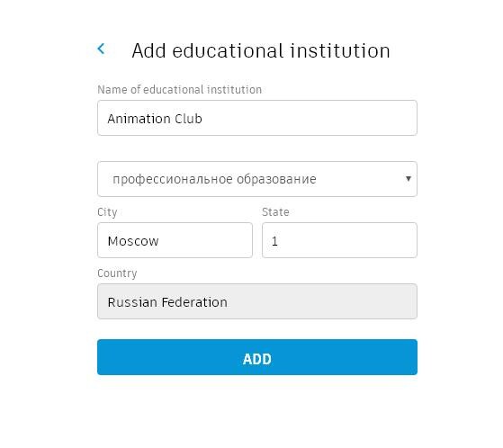This screenshot has height=448, width=503.
Task: Click on the '1' value in State
Action: coord(274,241)
